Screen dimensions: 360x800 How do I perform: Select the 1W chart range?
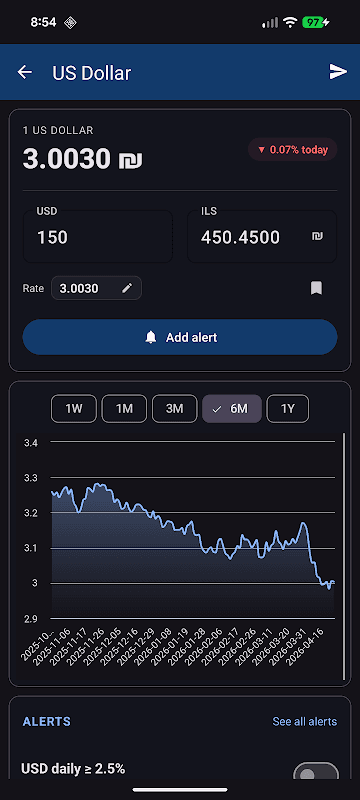pos(74,409)
